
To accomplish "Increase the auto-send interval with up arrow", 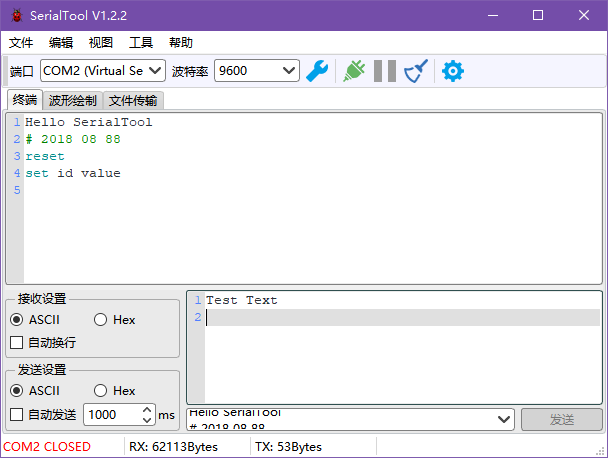I will [147, 410].
